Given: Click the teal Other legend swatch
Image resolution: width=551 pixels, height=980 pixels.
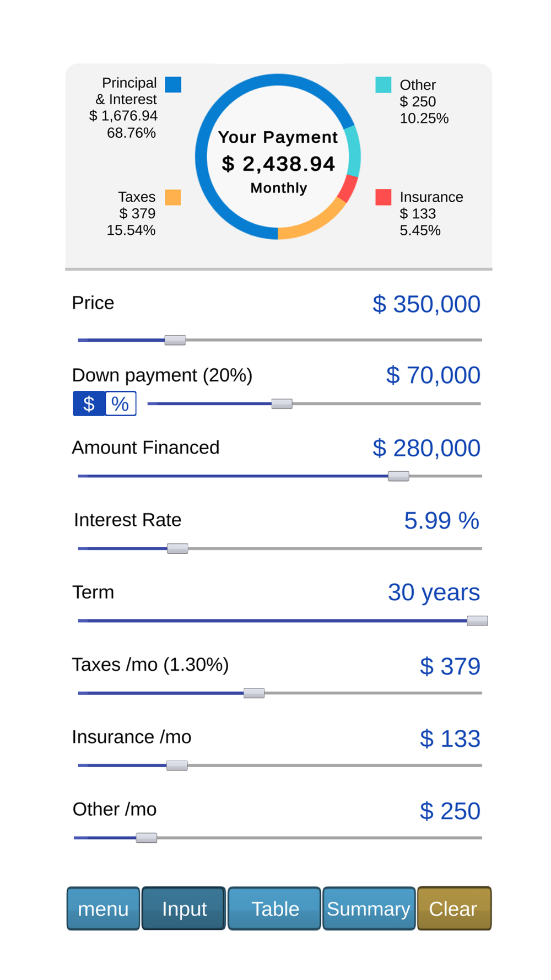Looking at the screenshot, I should click(x=383, y=85).
